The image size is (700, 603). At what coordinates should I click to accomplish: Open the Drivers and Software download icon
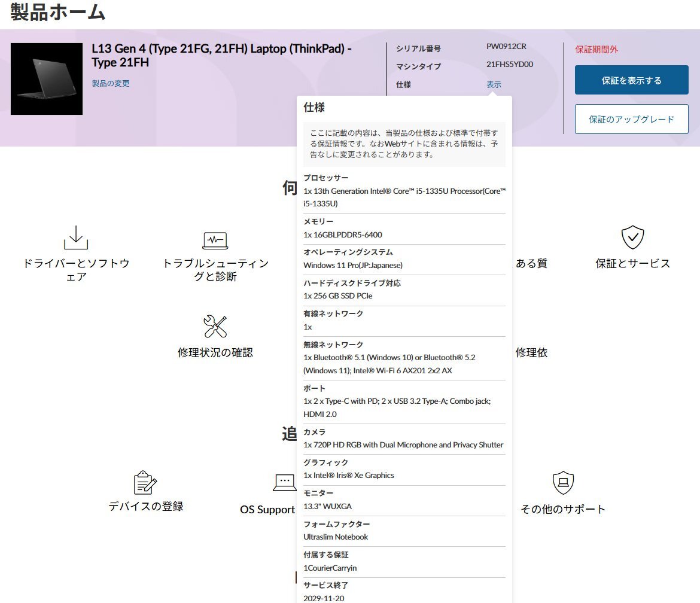coord(76,237)
